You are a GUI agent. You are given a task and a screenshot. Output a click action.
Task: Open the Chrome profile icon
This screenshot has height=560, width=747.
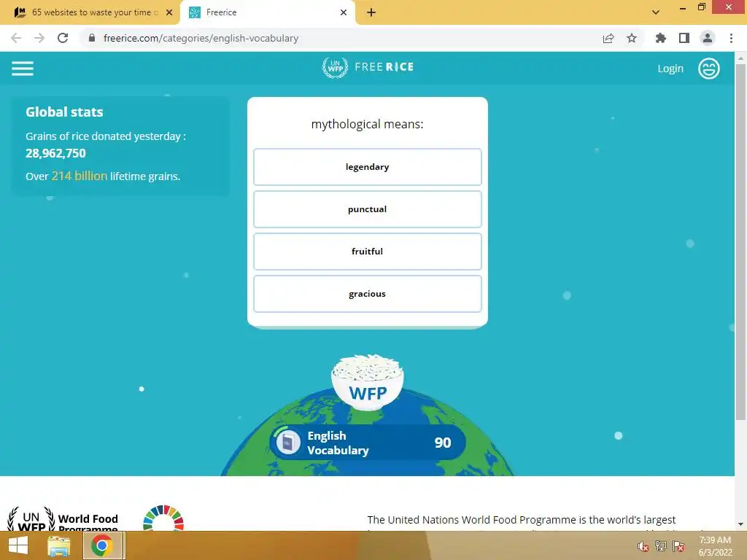pos(708,38)
